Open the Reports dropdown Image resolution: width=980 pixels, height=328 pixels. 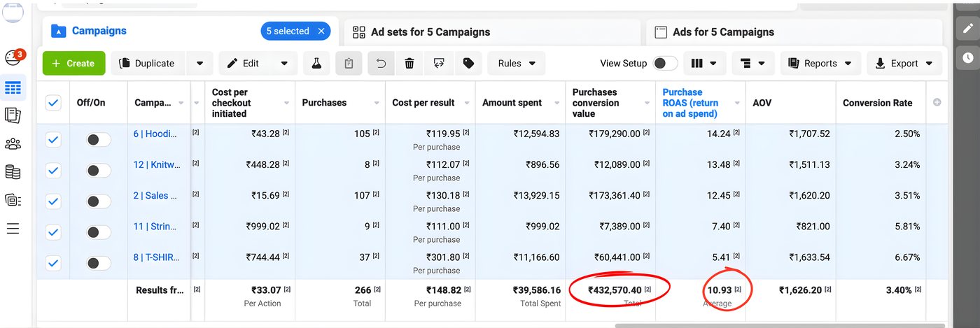tap(820, 63)
